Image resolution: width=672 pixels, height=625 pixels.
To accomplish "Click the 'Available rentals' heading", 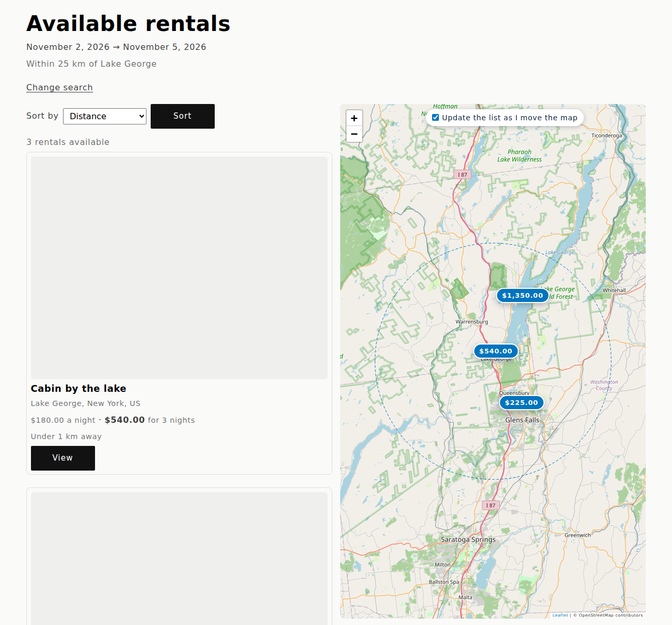I will 128,24.
